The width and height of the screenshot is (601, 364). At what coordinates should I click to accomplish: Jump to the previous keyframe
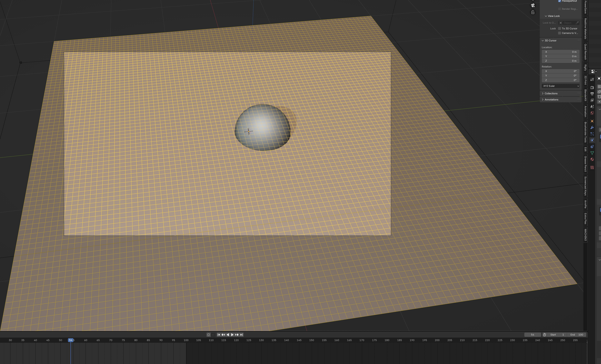coord(223,335)
